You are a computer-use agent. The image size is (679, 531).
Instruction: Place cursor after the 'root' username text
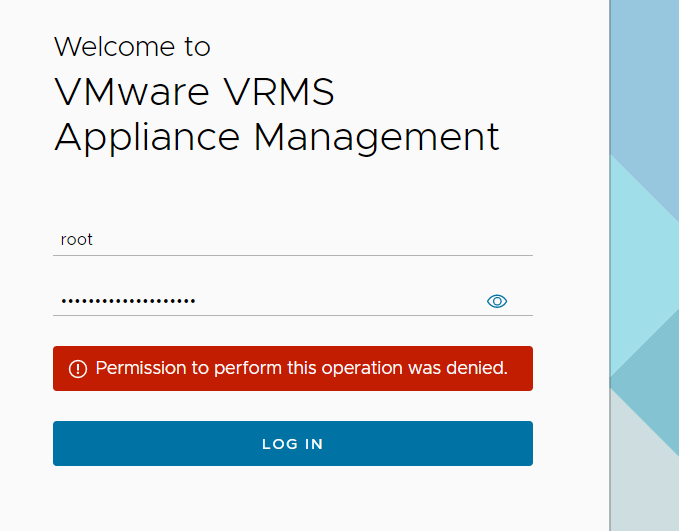[94, 240]
